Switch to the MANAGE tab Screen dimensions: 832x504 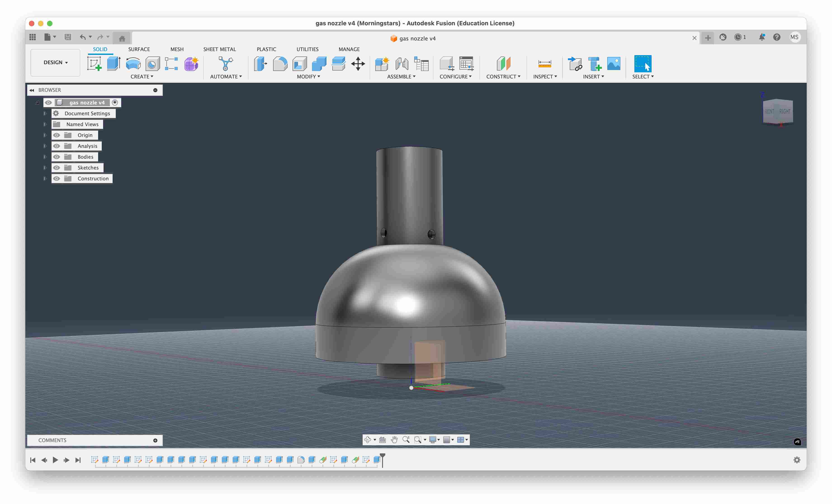click(349, 49)
